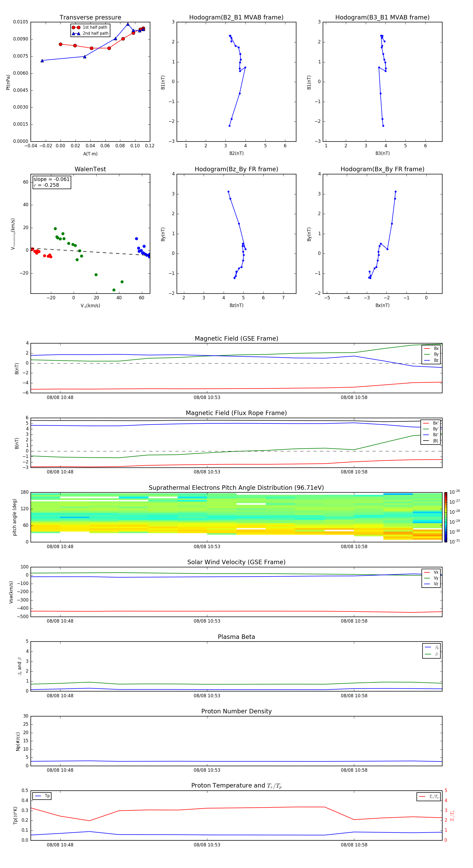Click the "pitch angle (deg)" y-axis label
This screenshot has height=868, width=473.
point(14,517)
